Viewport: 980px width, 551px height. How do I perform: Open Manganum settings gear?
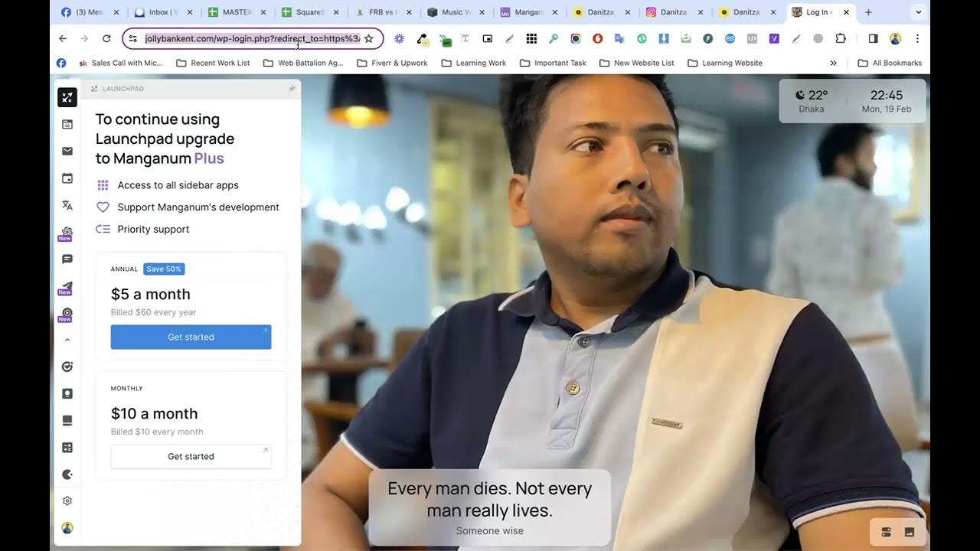tap(67, 500)
